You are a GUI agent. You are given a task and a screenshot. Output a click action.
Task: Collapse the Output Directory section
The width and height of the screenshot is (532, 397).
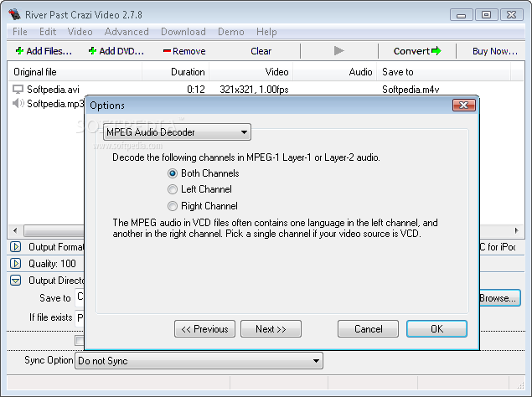click(x=15, y=281)
